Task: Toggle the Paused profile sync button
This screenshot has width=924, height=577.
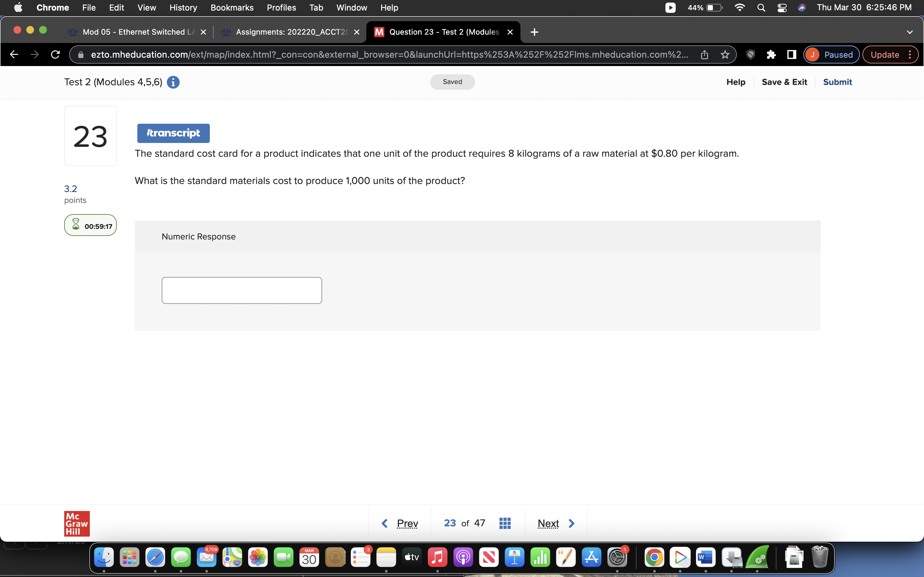Action: point(831,54)
